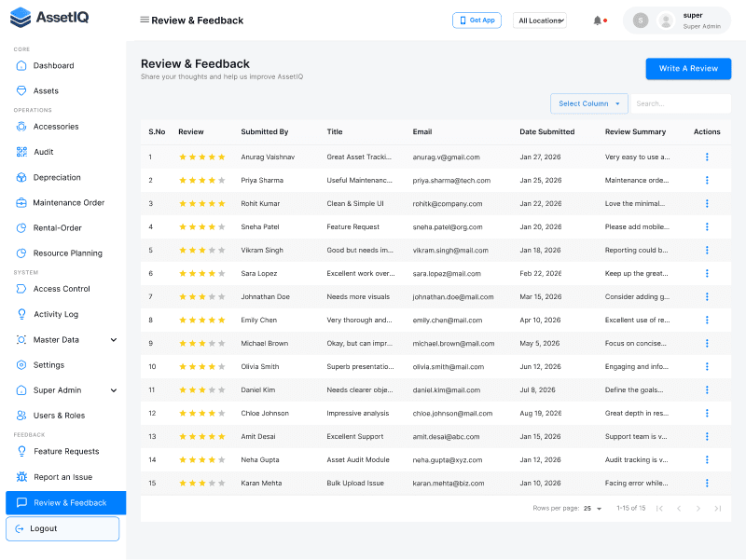Click the Feb 22, 2026 date cell
The height and width of the screenshot is (560, 746).
click(x=540, y=273)
